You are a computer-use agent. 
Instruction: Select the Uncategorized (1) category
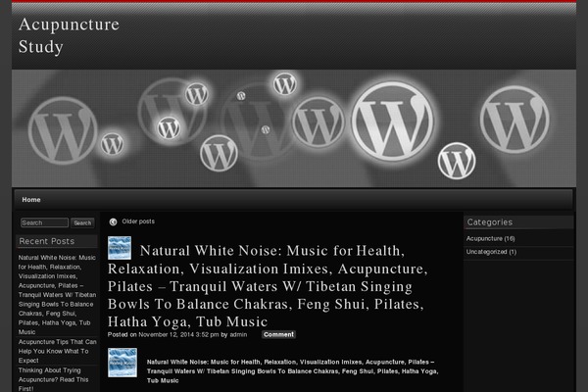[x=491, y=252]
